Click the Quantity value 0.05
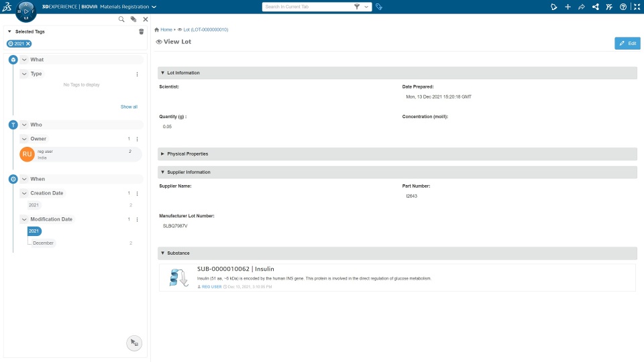 click(167, 127)
